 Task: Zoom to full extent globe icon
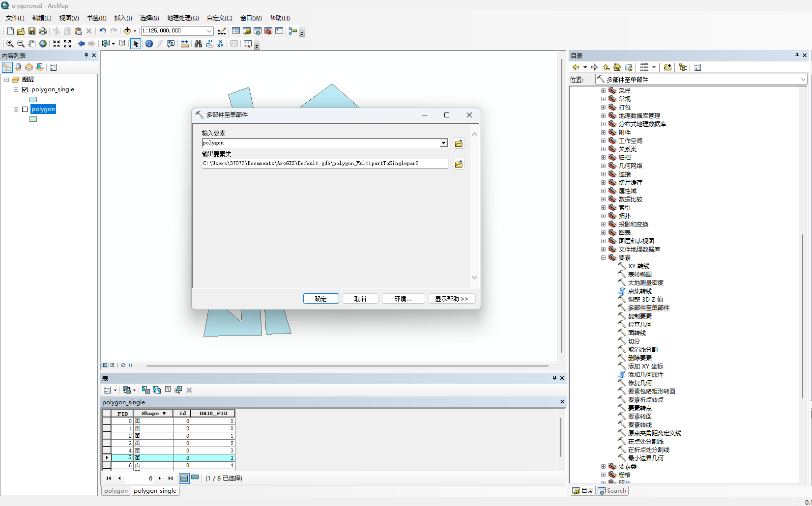(x=43, y=44)
